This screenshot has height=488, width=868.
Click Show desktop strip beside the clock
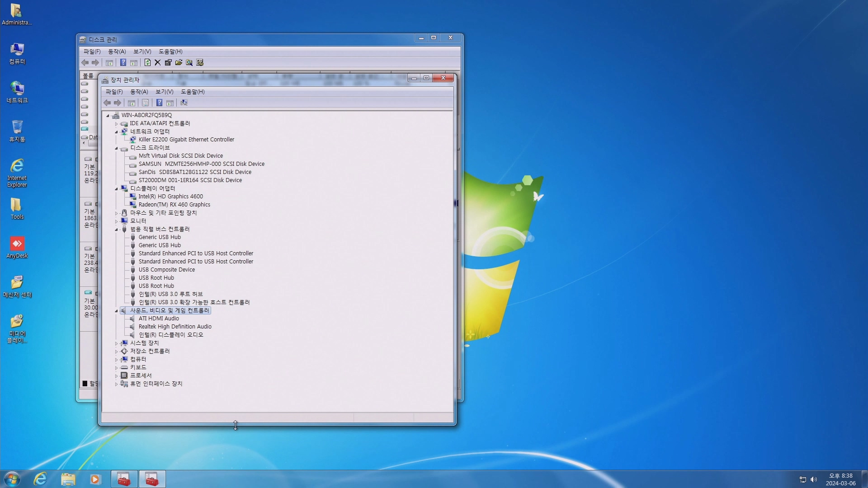pos(864,479)
